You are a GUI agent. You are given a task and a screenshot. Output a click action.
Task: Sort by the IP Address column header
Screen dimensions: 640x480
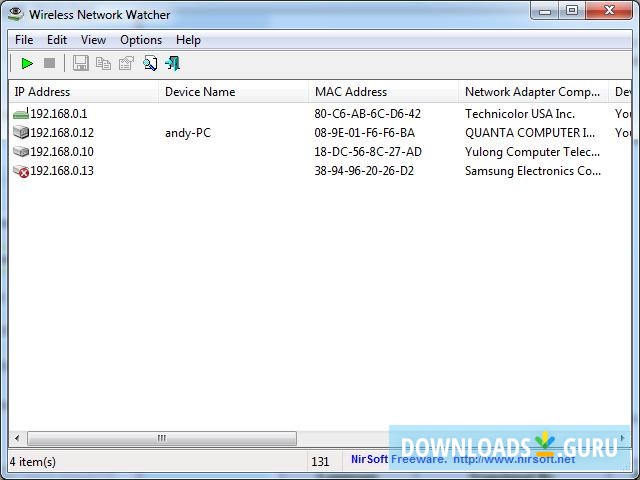pos(84,92)
